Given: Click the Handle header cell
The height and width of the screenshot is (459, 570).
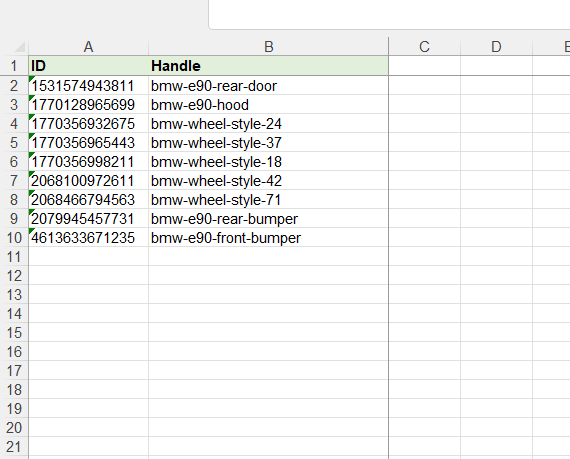Looking at the screenshot, I should (268, 66).
